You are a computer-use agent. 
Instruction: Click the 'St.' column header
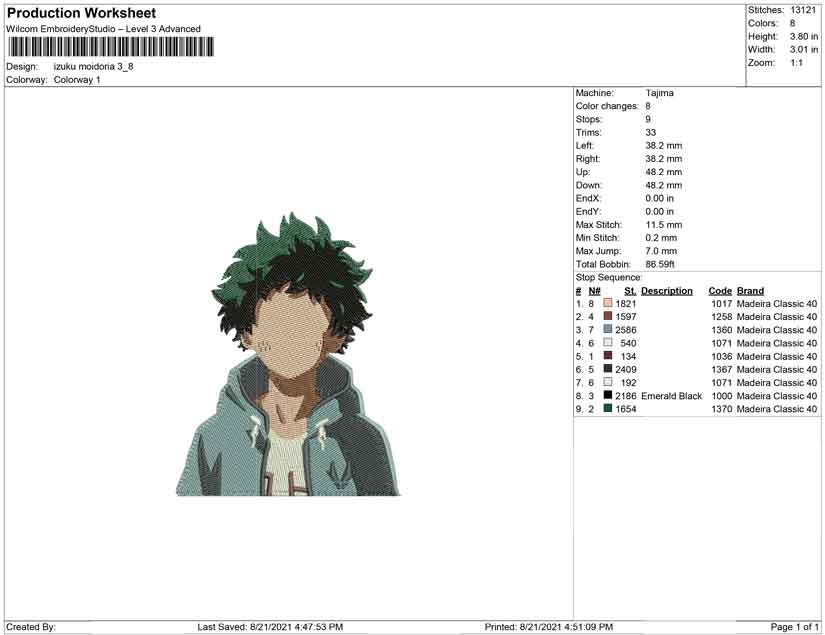630,291
